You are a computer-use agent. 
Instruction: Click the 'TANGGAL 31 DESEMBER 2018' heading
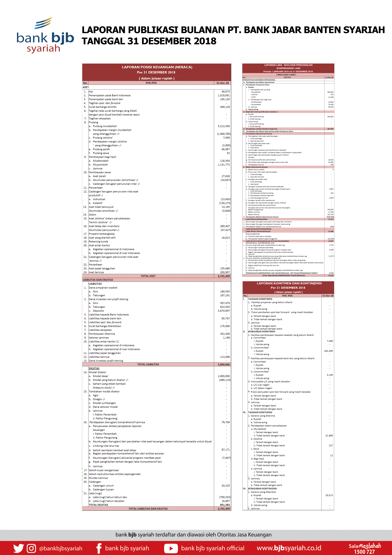(x=149, y=41)
